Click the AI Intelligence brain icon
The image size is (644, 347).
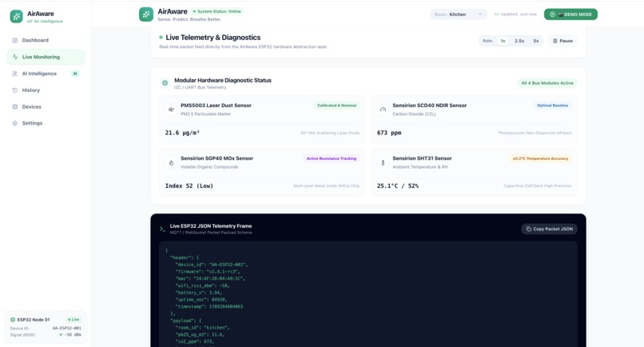point(15,74)
